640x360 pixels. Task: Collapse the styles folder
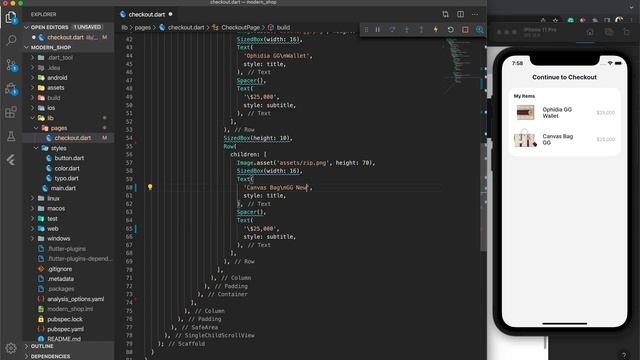point(58,148)
